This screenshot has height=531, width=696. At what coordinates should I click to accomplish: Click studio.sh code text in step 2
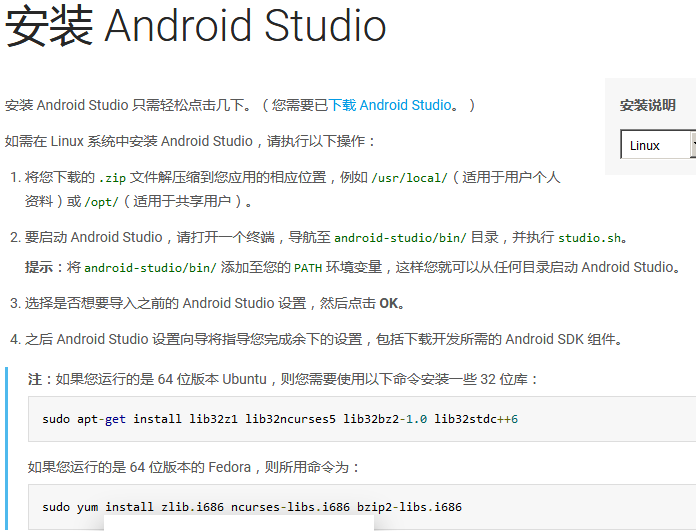tap(590, 238)
